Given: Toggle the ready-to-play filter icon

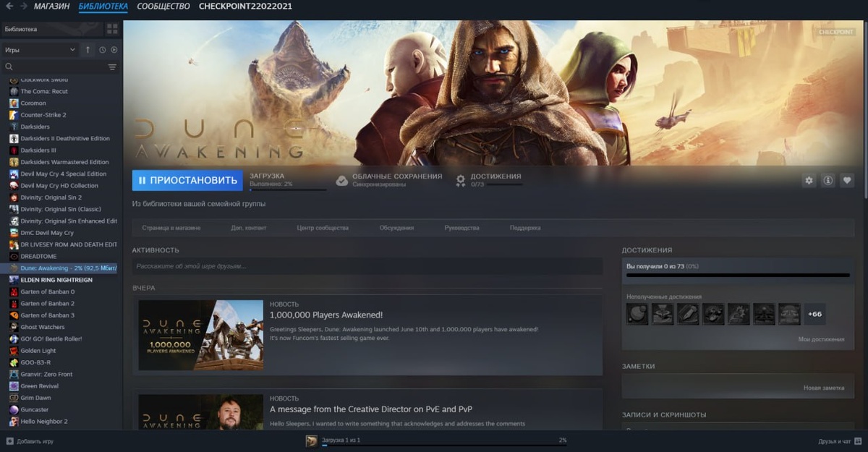Looking at the screenshot, I should pos(114,50).
